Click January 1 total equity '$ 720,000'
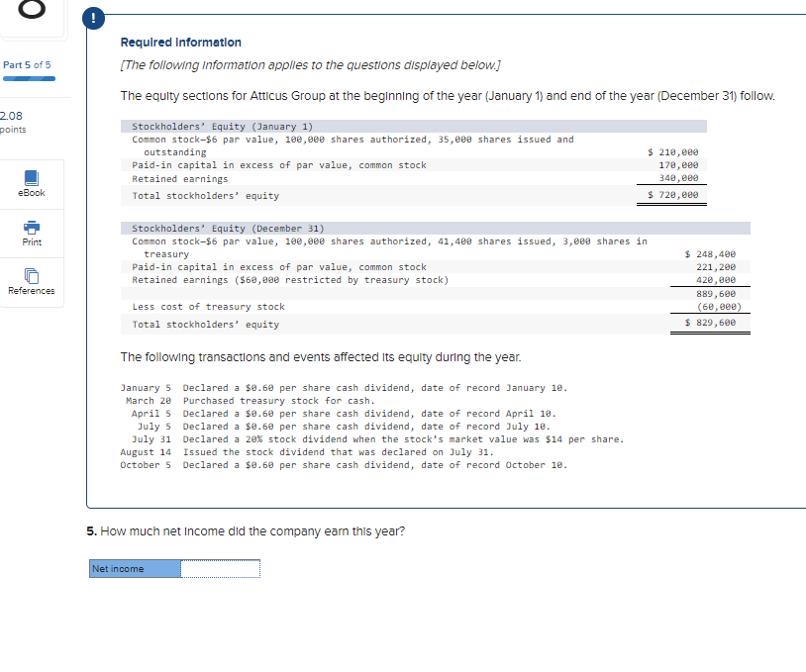 673,195
